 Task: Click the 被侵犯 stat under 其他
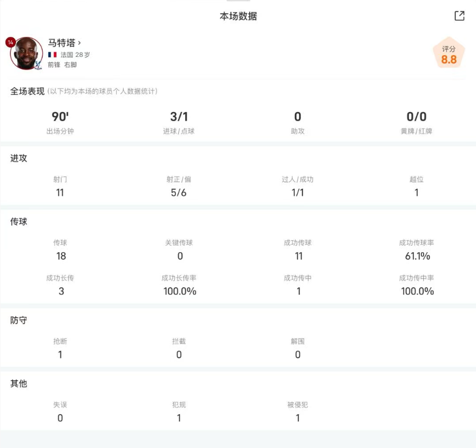coord(298,412)
